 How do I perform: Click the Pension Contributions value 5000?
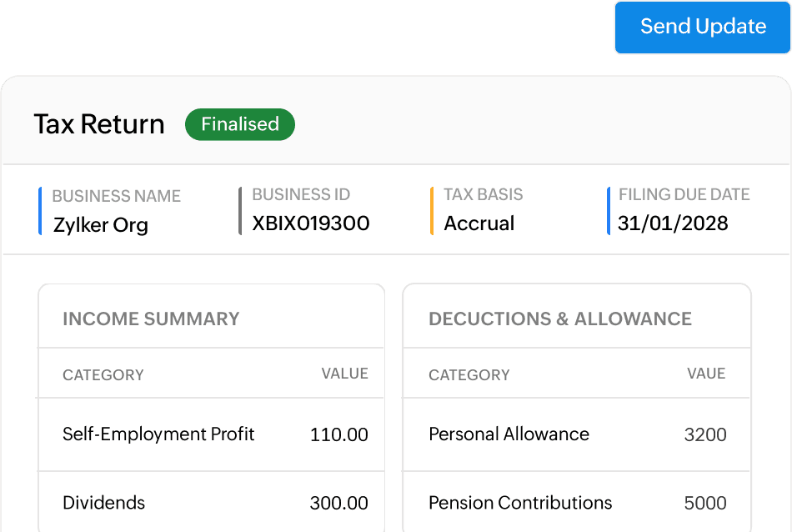click(704, 503)
